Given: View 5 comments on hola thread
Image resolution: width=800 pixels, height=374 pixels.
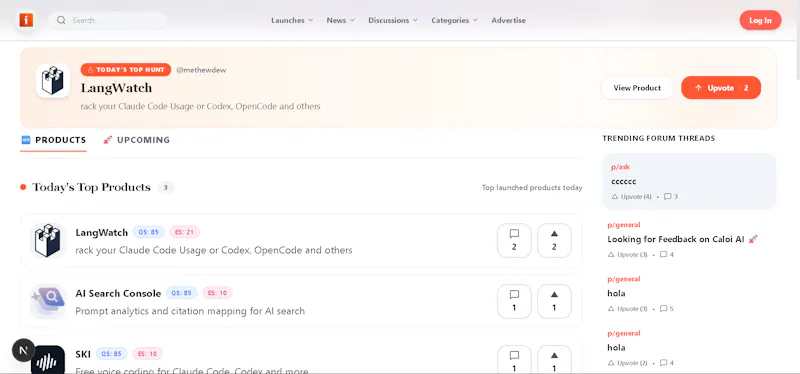Looking at the screenshot, I should pos(666,309).
